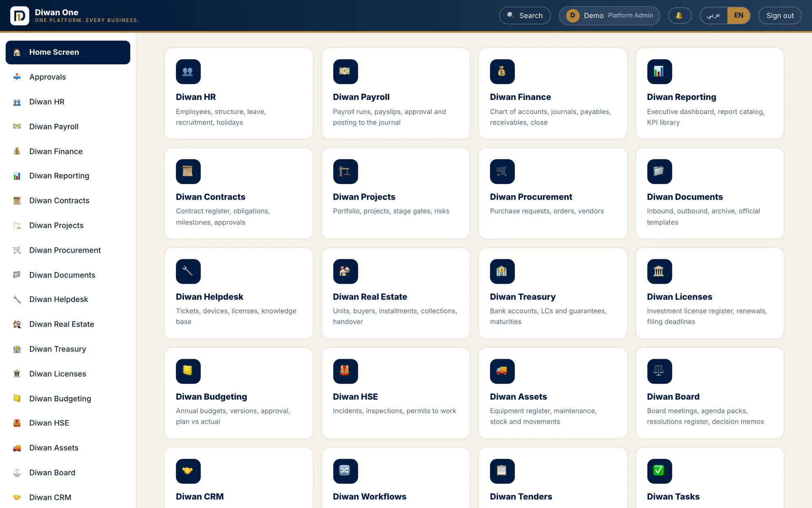The width and height of the screenshot is (812, 508).
Task: Open Diwan Board in sidebar
Action: [68, 472]
